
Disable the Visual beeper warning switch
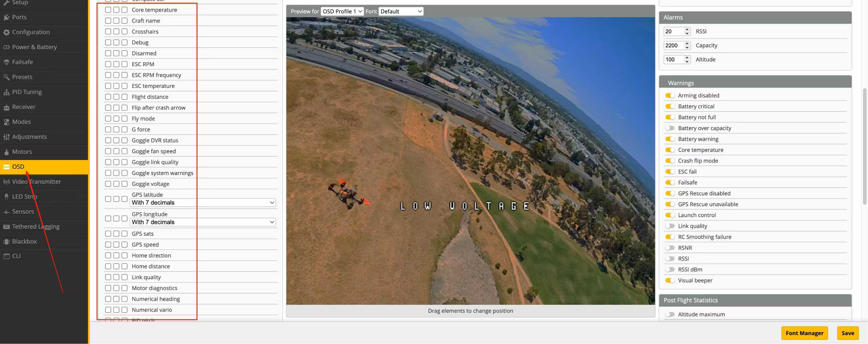[x=670, y=280]
